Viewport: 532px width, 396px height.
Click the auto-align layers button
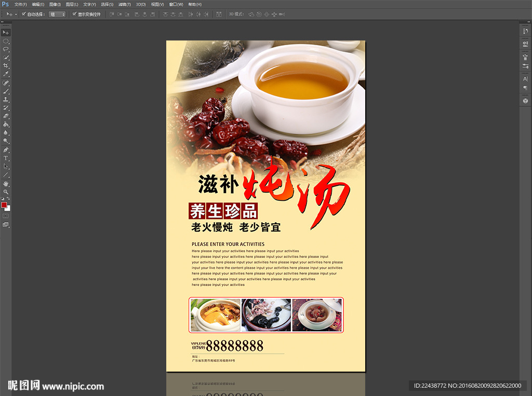[219, 14]
